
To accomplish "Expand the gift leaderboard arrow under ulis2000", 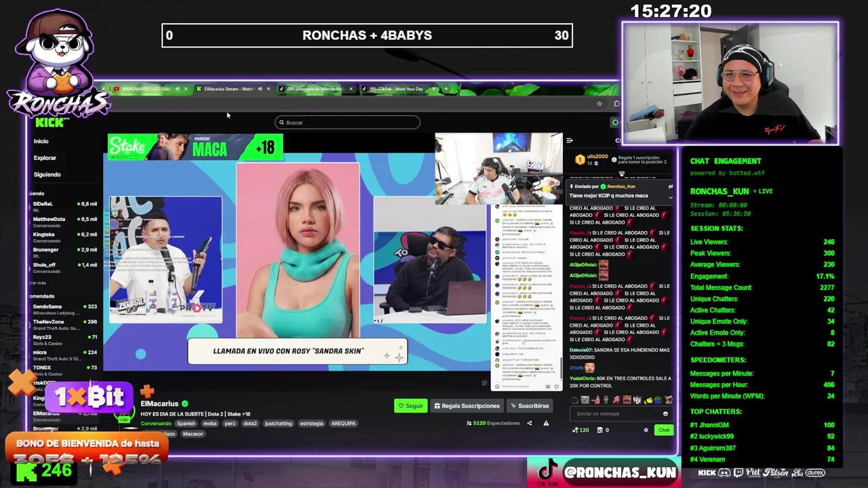I will tap(621, 174).
